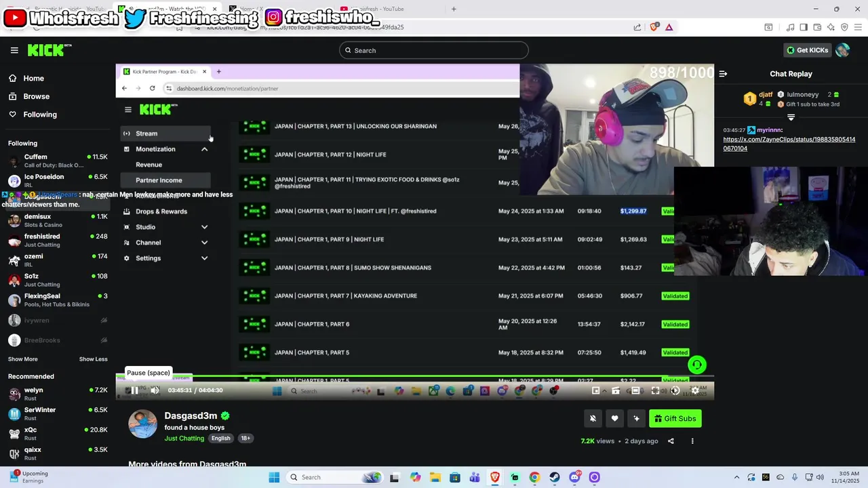Open Leo AI star icon in toolbar

coord(831,27)
